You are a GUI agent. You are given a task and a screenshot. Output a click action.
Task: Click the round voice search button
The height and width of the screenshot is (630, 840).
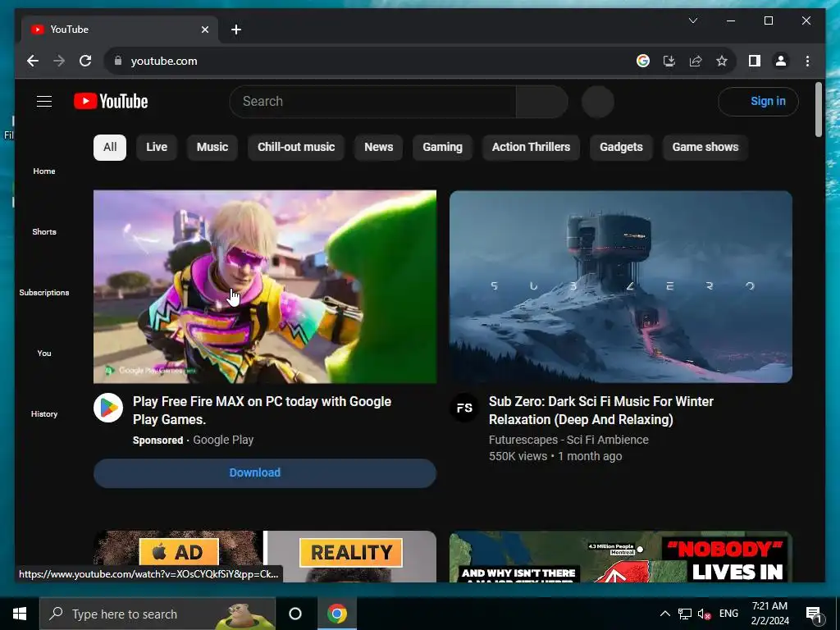(x=598, y=102)
